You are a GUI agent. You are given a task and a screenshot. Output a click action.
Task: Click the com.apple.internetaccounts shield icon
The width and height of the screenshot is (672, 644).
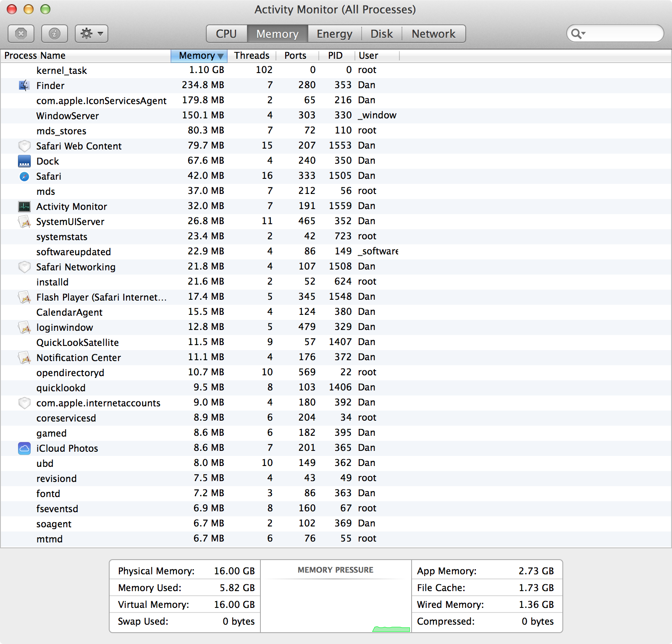pos(24,403)
